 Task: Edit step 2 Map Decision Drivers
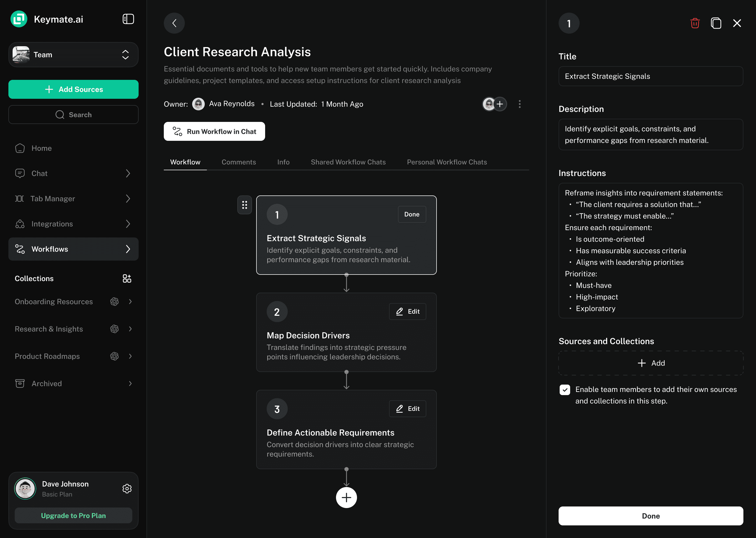[x=407, y=311]
